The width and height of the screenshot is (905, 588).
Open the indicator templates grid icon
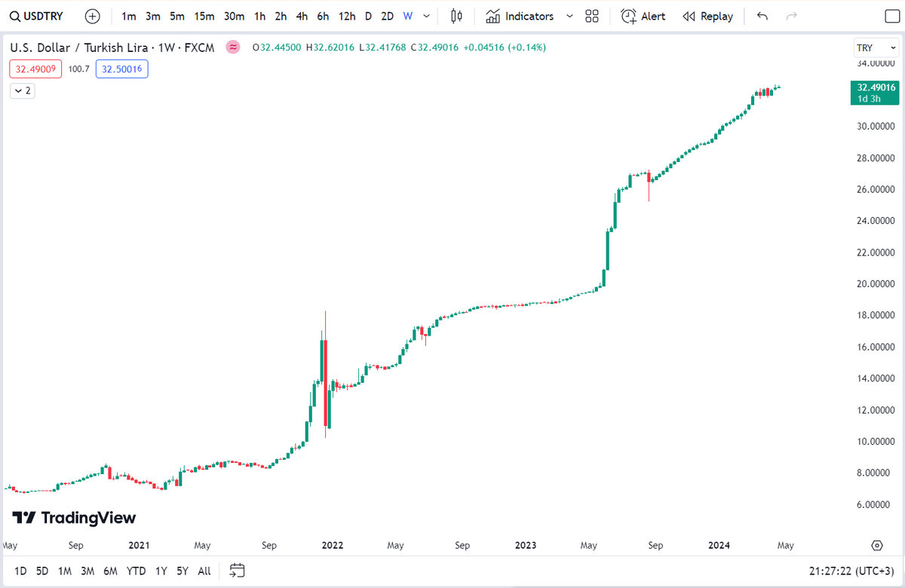(x=592, y=16)
